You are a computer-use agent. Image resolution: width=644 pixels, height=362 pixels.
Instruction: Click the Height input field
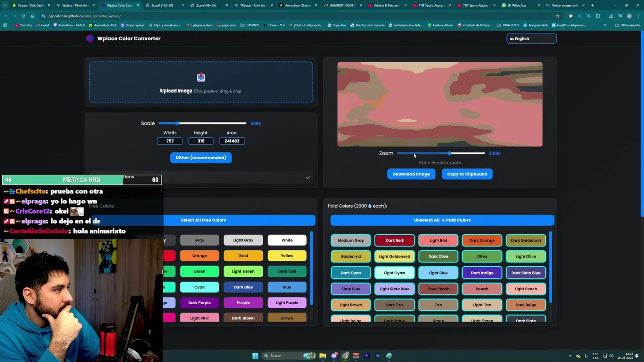tap(201, 141)
